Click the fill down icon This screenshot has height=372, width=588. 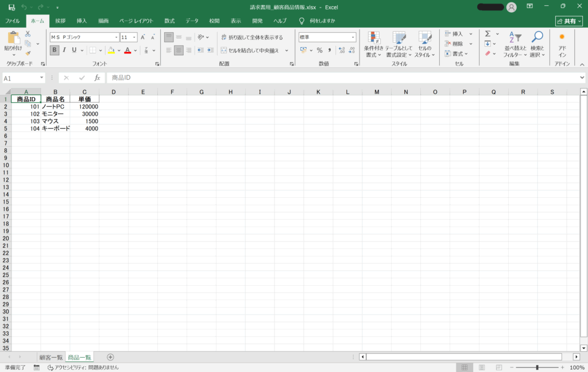tap(488, 44)
